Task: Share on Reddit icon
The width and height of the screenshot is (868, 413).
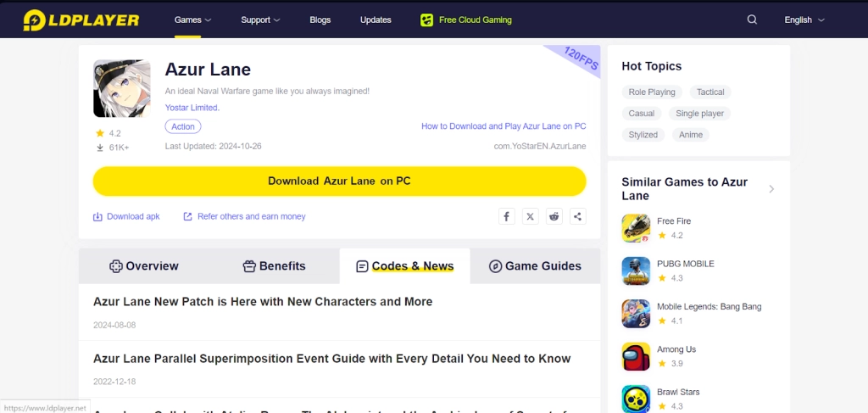Action: pyautogui.click(x=554, y=216)
